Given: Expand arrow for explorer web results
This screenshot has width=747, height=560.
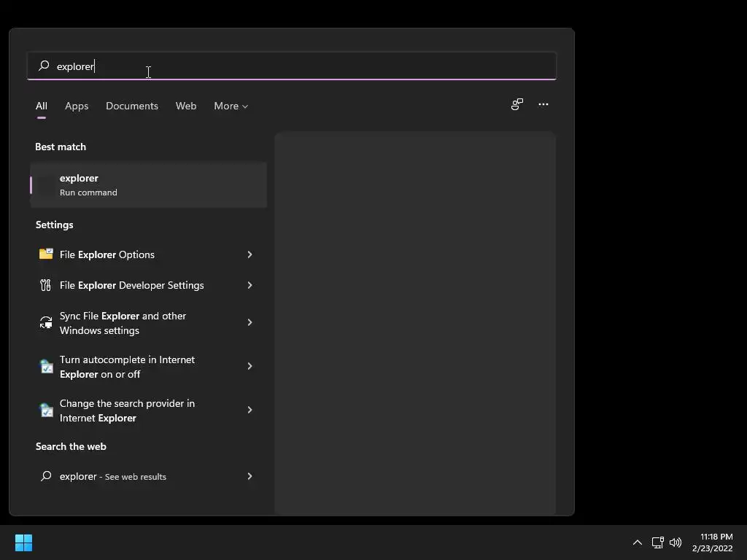Looking at the screenshot, I should point(249,476).
